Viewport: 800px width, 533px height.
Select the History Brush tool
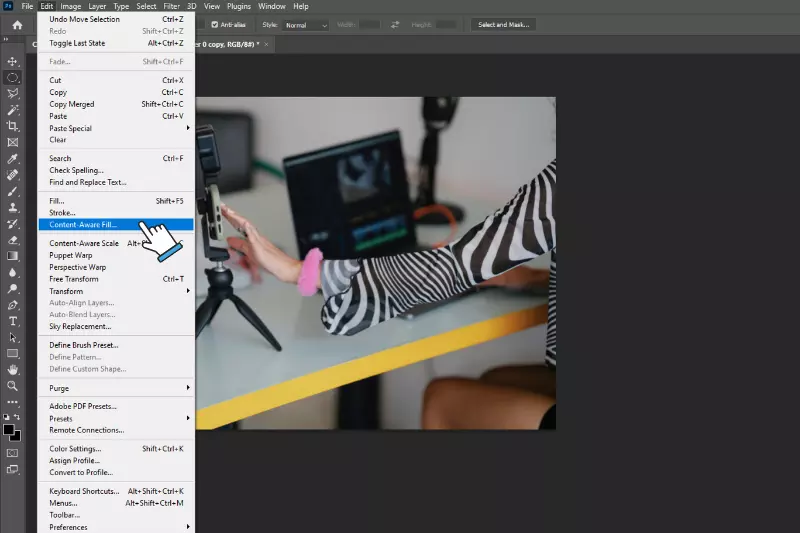click(x=12, y=224)
